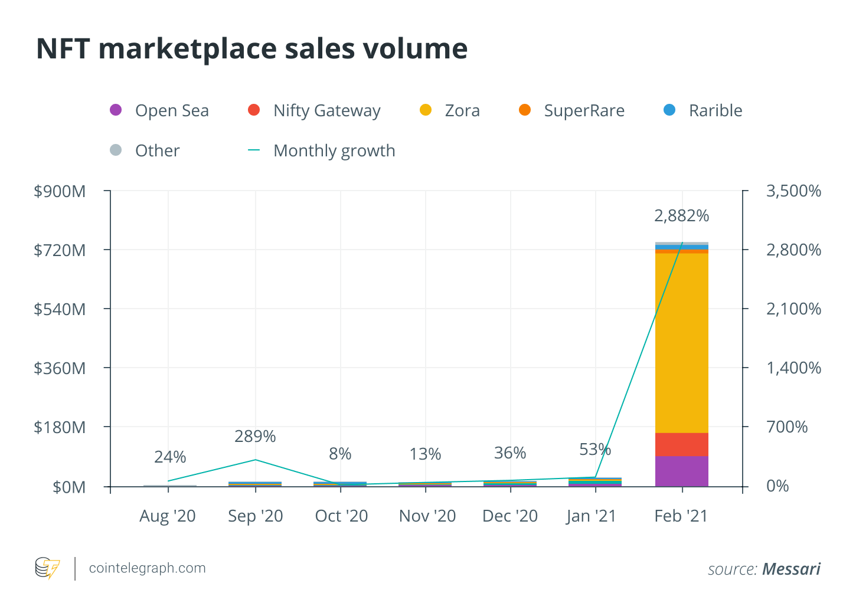Select the Aug '20 month label
The width and height of the screenshot is (856, 616).
168,516
